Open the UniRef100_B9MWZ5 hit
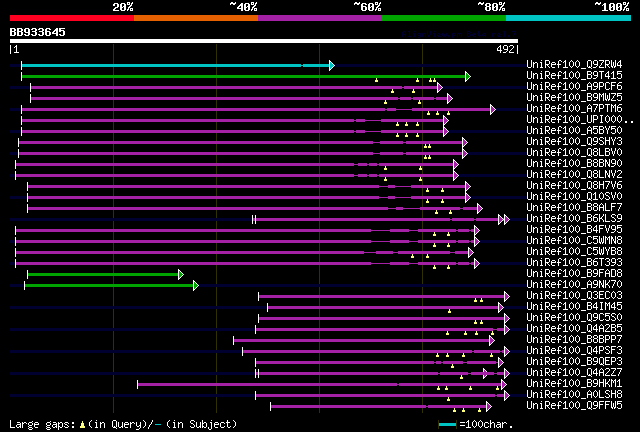This screenshot has width=640, height=432. point(574,98)
